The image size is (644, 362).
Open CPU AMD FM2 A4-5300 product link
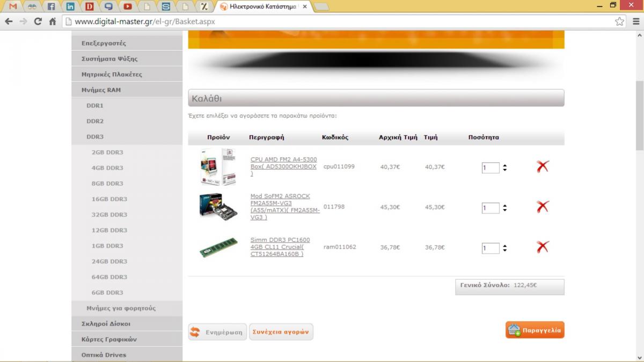tap(284, 166)
